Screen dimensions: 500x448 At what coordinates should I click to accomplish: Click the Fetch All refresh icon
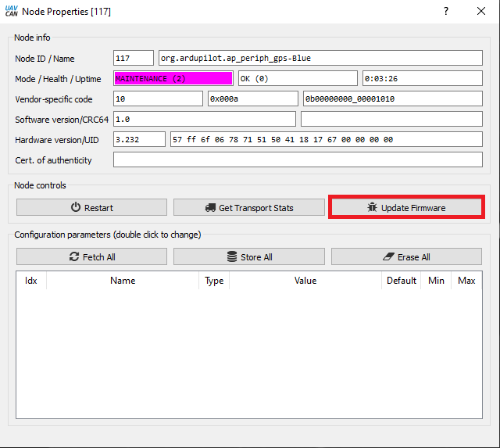tap(74, 257)
